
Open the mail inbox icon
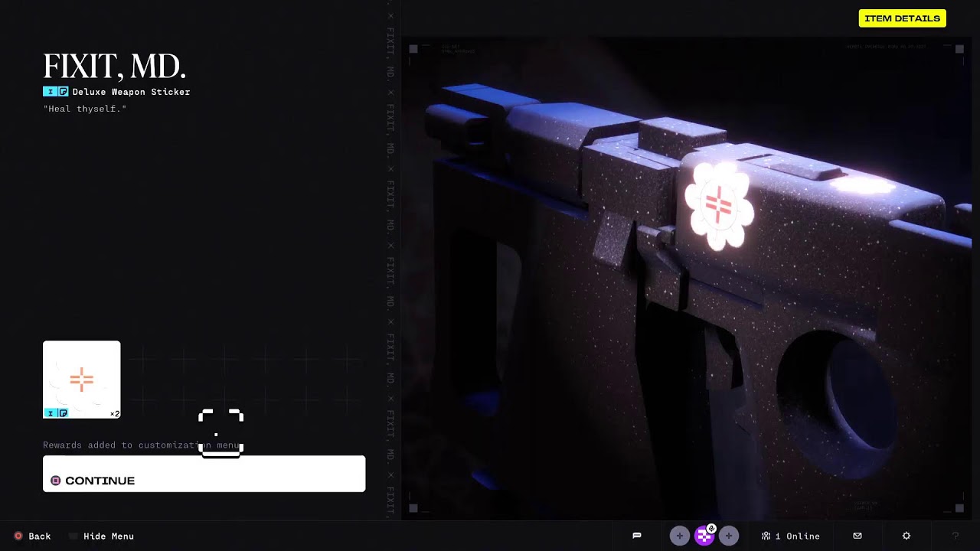point(857,536)
